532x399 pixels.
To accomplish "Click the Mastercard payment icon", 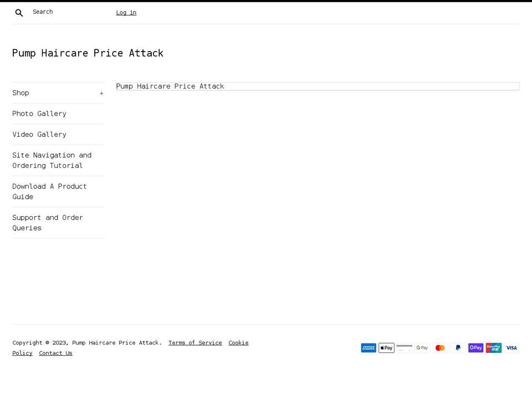I will 440,348.
